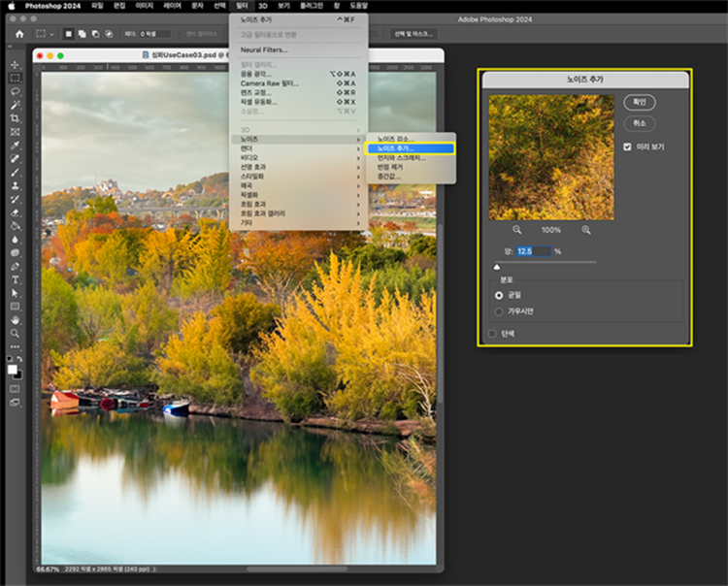
Task: Select the Zoom tool in toolbar
Action: 15,334
